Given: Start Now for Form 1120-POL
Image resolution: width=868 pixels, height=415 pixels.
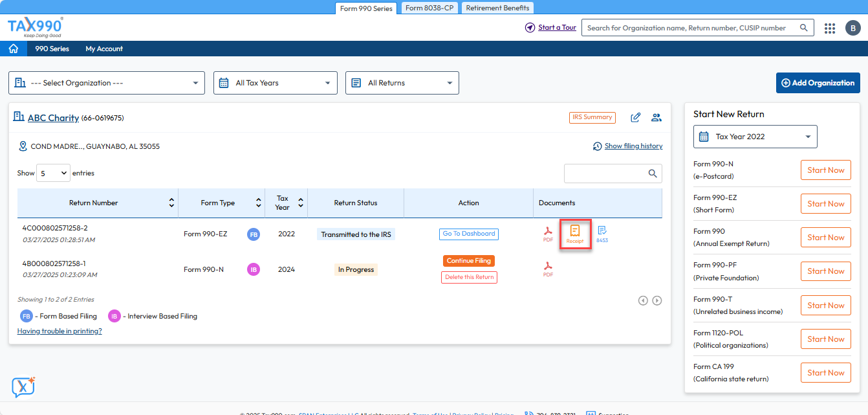Looking at the screenshot, I should pyautogui.click(x=826, y=339).
